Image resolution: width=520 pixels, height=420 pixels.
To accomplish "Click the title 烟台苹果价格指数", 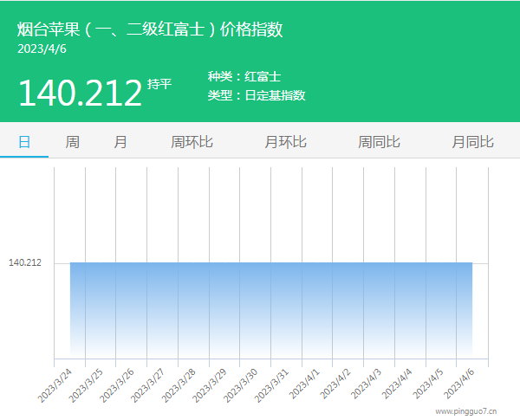I will coord(150,29).
